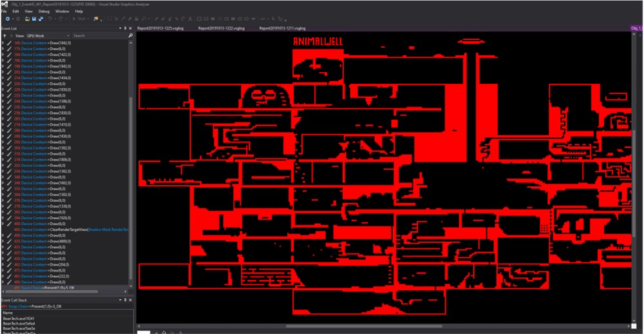
Task: Click the magnifier zoom tool icon
Action: (144, 19)
